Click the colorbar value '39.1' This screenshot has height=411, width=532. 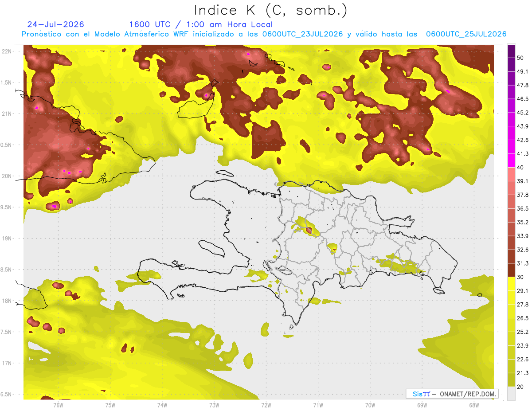pyautogui.click(x=523, y=181)
